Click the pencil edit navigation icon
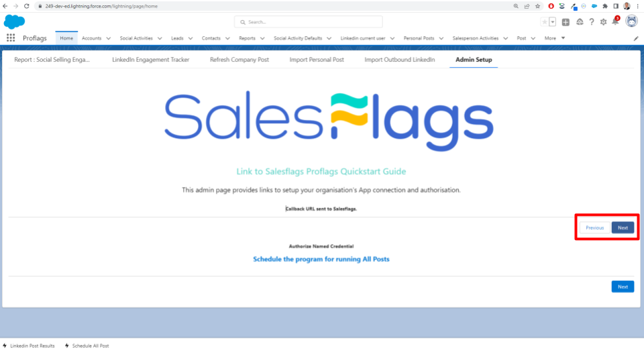Screen dimensions: 644x362 (x=636, y=38)
